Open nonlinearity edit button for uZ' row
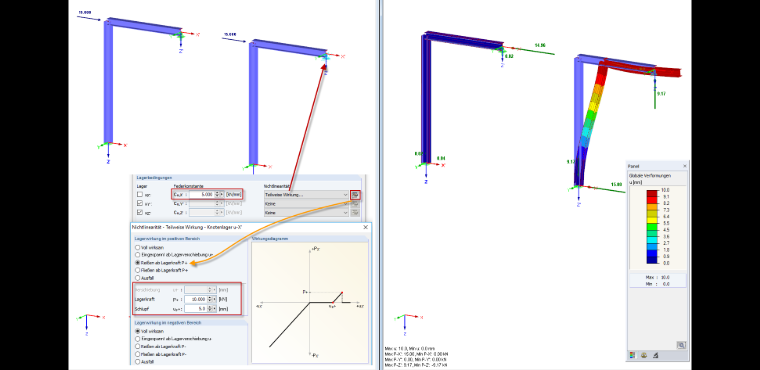 click(x=355, y=212)
